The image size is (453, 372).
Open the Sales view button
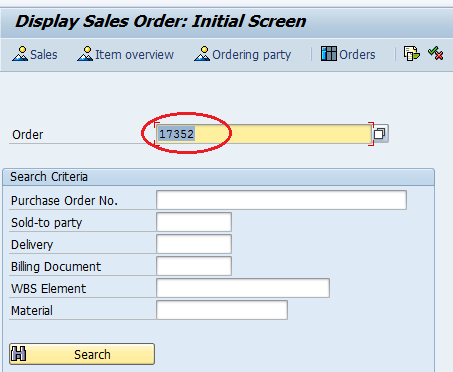(x=35, y=54)
